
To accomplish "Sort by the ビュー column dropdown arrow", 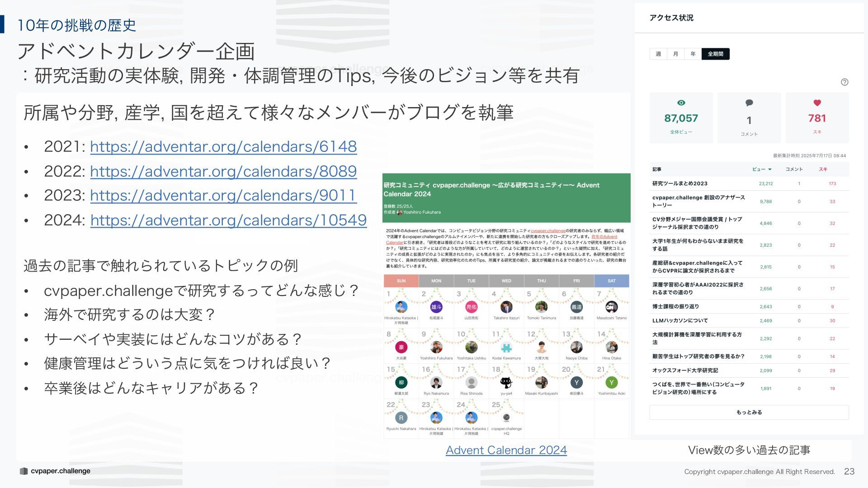I will coord(770,169).
